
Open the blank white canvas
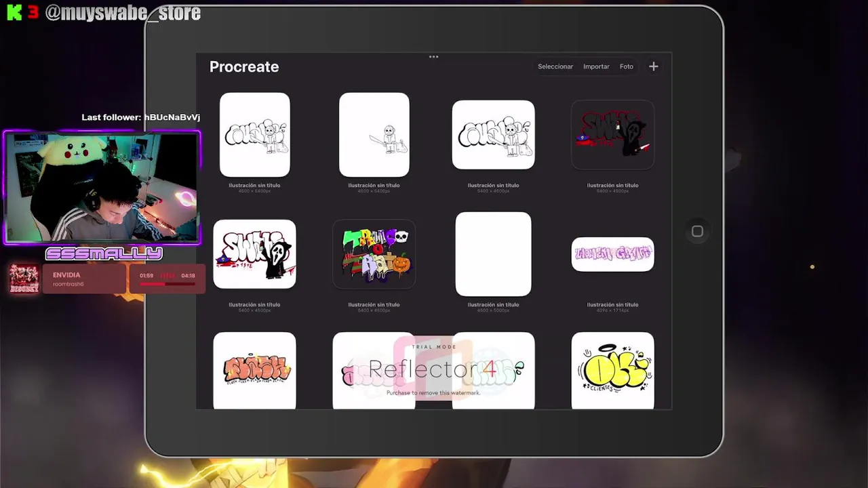494,254
